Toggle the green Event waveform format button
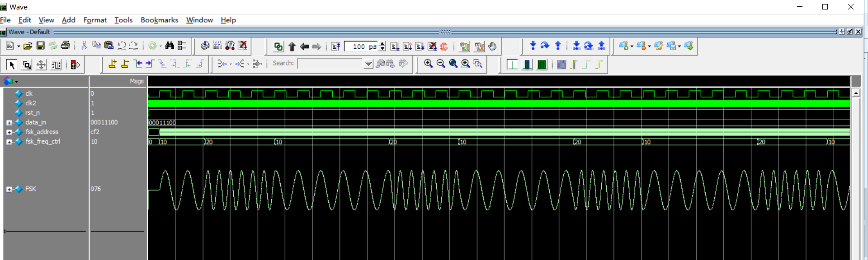 point(542,65)
